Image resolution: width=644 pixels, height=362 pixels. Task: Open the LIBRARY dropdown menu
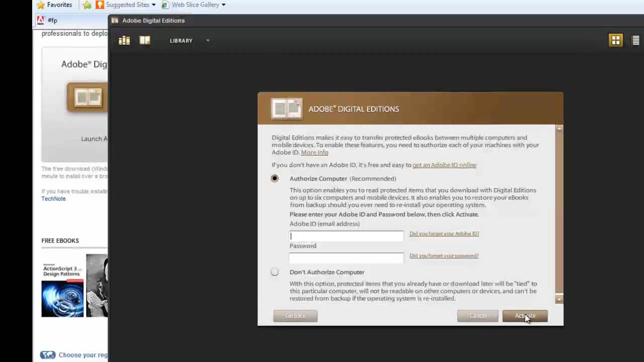point(190,41)
